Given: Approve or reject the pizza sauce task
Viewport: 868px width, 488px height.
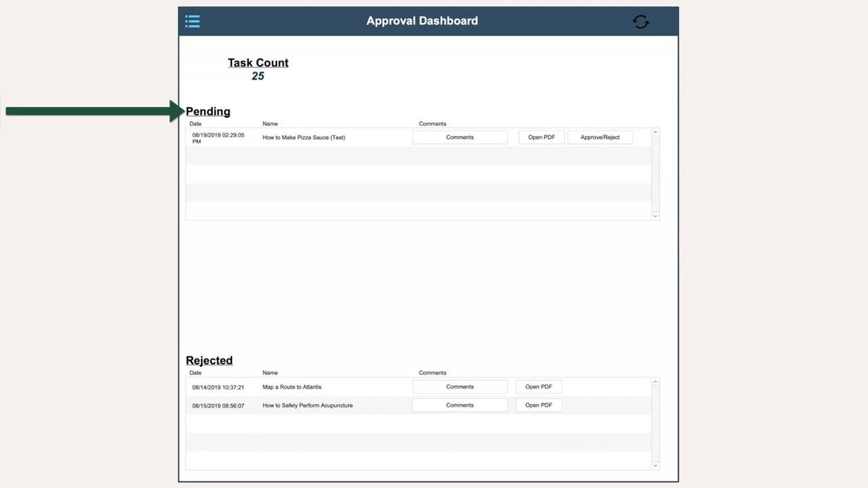Looking at the screenshot, I should [600, 137].
